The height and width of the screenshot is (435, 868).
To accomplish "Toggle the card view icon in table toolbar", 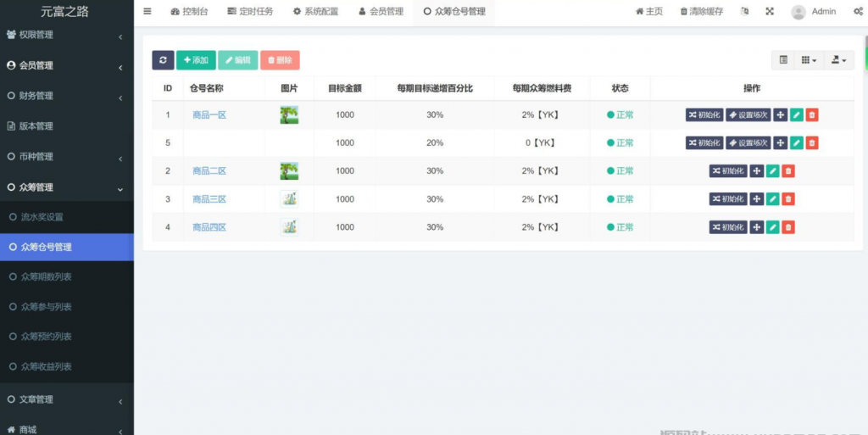I will tap(783, 59).
